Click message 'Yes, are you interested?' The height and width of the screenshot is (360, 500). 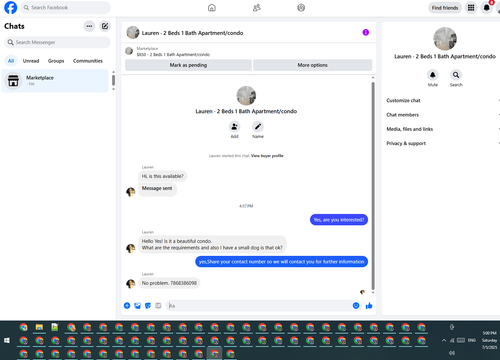[339, 220]
